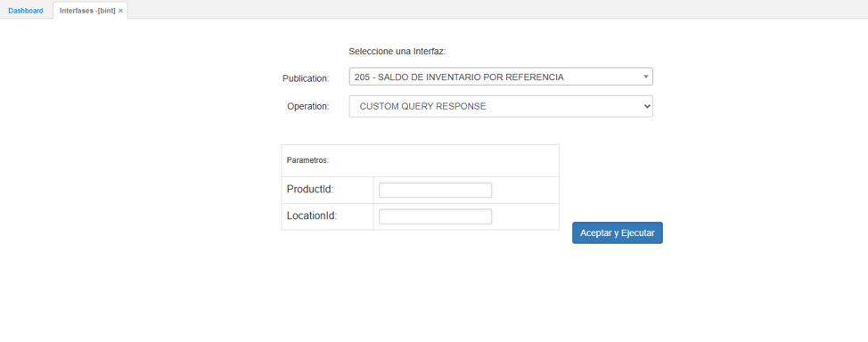This screenshot has width=868, height=342.
Task: Switch to the Dashboard tab
Action: click(x=26, y=11)
